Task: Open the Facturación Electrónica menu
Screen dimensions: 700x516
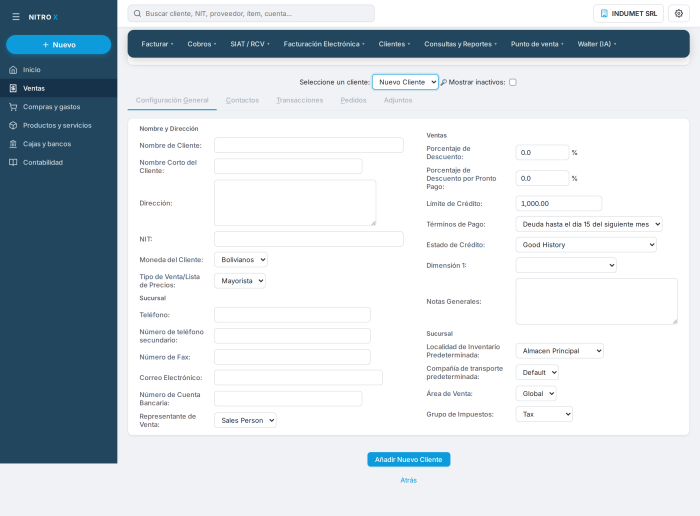Action: [x=324, y=44]
